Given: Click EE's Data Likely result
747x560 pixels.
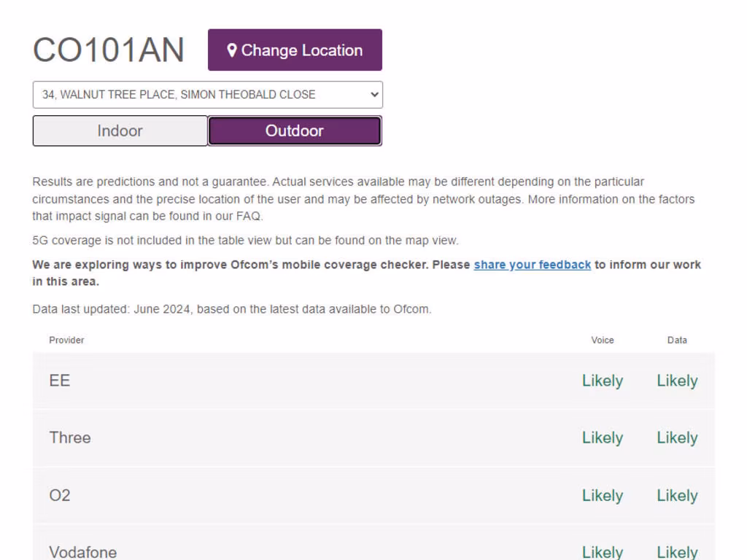Looking at the screenshot, I should [x=677, y=381].
